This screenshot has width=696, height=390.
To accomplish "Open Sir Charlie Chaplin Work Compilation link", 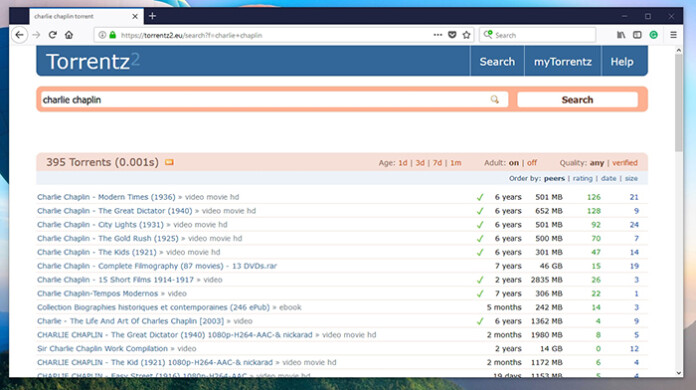I will pyautogui.click(x=103, y=348).
